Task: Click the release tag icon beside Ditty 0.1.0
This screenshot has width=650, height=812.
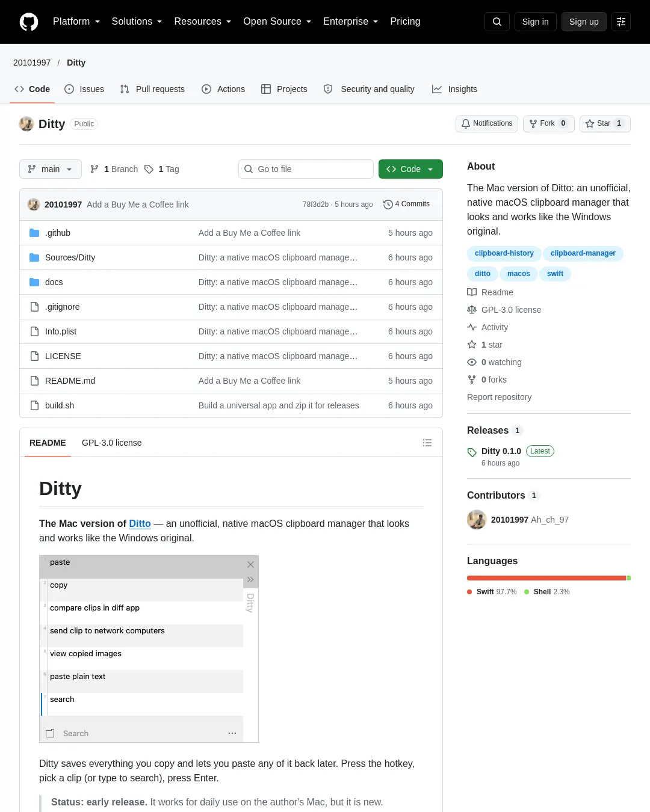Action: (x=472, y=452)
